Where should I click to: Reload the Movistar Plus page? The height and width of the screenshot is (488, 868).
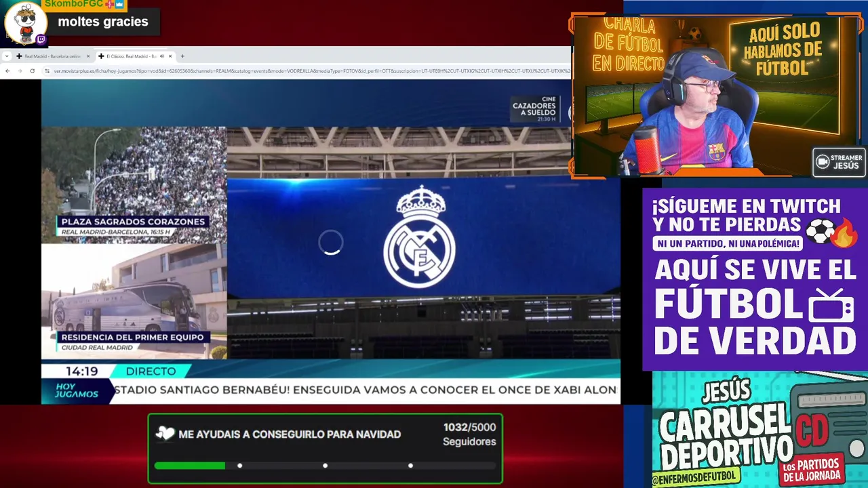(x=32, y=70)
